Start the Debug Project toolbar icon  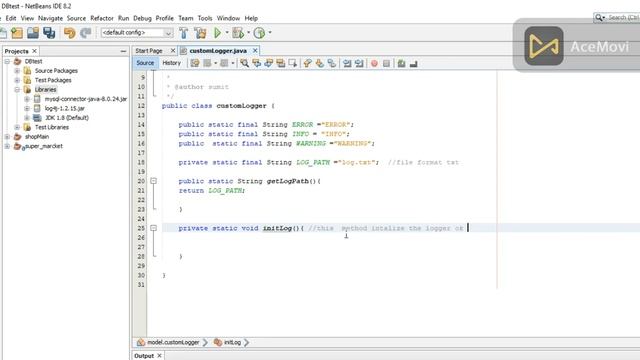tap(238, 33)
